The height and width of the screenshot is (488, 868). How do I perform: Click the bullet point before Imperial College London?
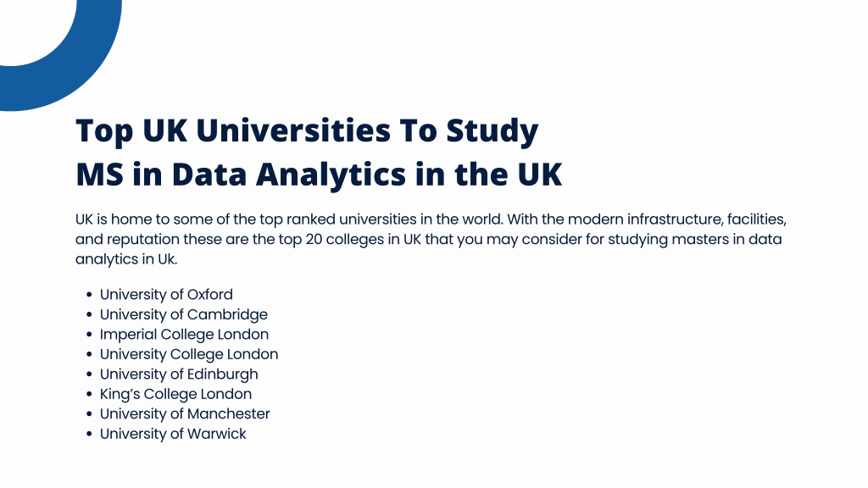tap(89, 335)
